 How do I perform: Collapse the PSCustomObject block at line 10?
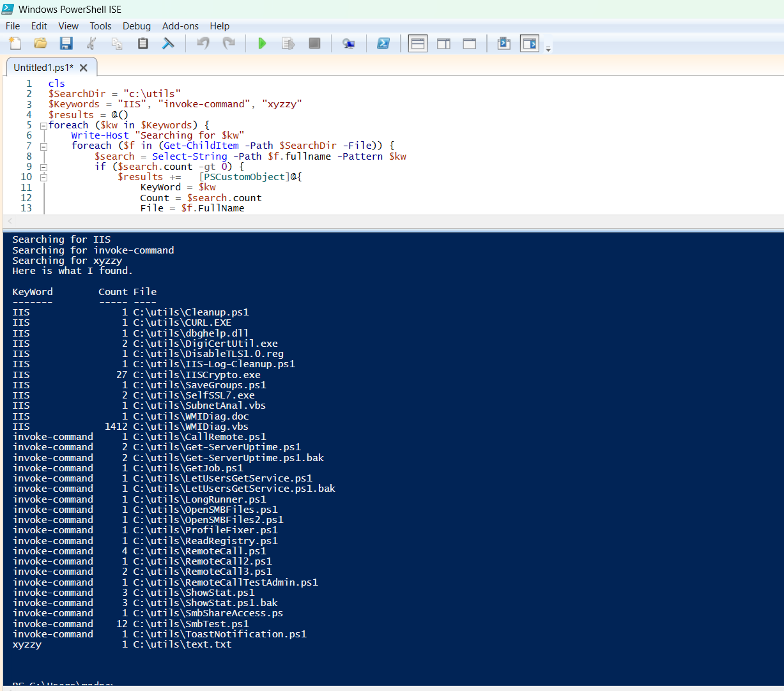click(x=43, y=178)
